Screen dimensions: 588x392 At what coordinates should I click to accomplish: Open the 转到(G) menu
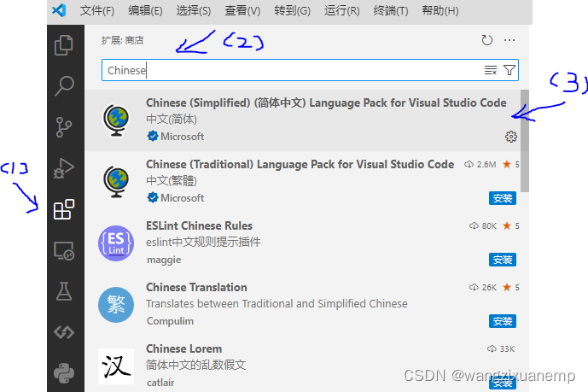tap(292, 10)
